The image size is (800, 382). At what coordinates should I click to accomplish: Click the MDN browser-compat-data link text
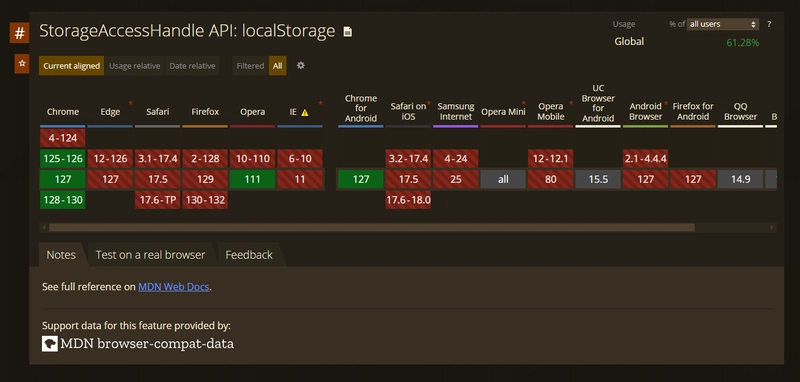pos(147,343)
